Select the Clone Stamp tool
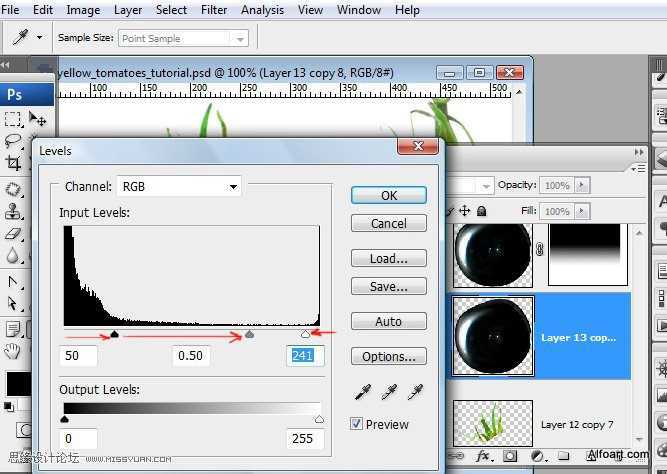This screenshot has height=474, width=667. point(12,211)
